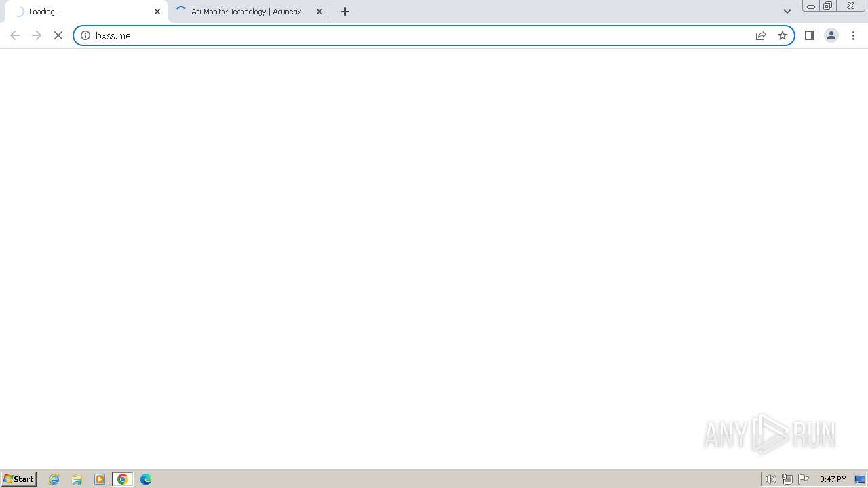Open volume control in tray
868x488 pixels.
click(x=771, y=479)
